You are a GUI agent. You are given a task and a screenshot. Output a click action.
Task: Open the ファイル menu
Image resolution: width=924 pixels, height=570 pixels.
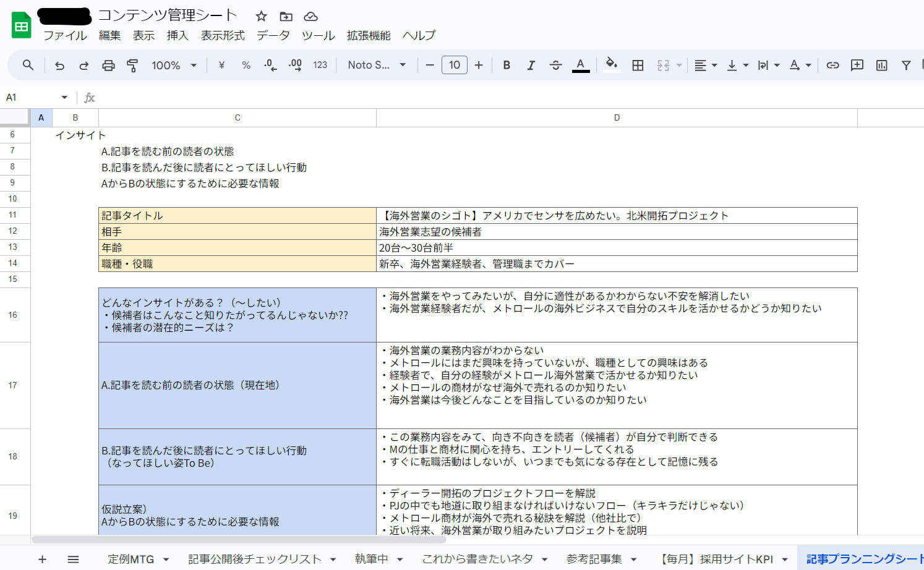pos(65,35)
